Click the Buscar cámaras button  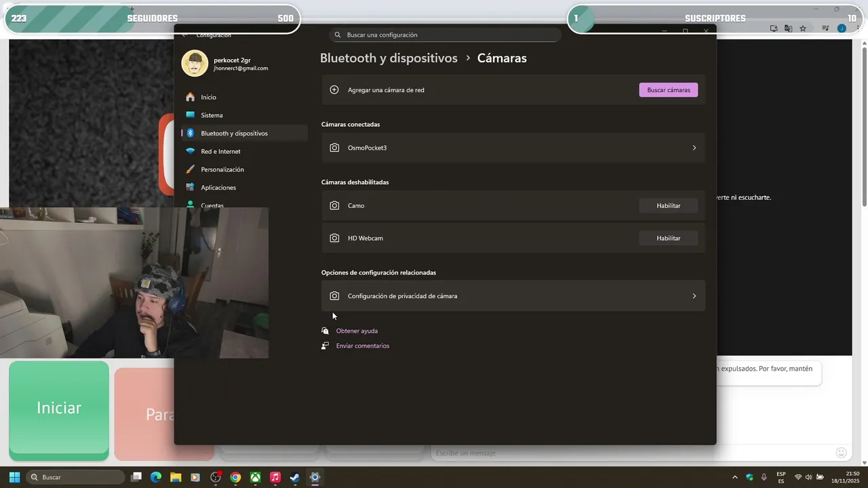668,89
